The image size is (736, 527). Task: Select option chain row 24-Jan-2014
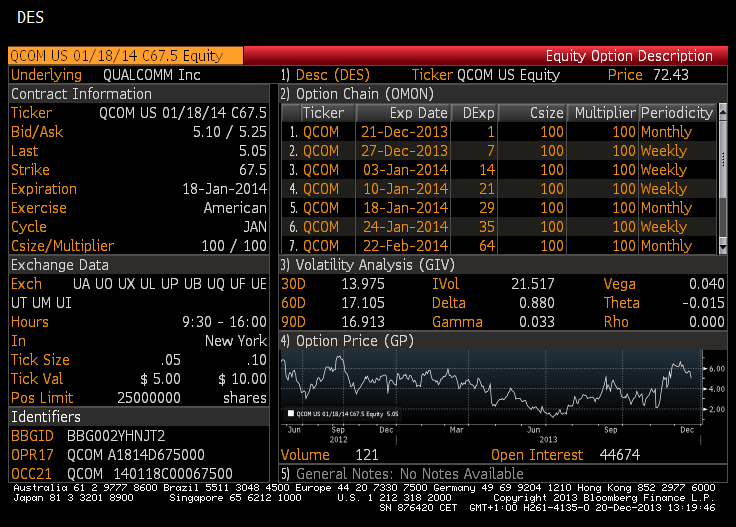point(499,227)
